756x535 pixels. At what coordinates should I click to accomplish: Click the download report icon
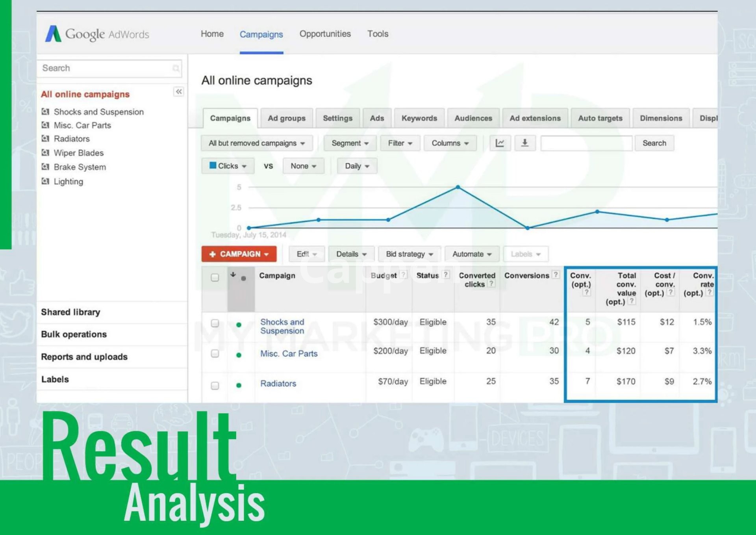[x=525, y=143]
